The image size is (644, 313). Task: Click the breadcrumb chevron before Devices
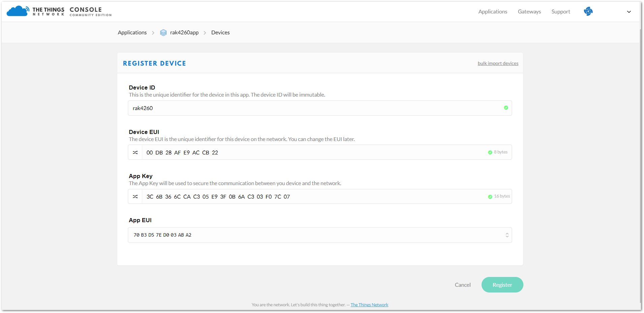(205, 33)
